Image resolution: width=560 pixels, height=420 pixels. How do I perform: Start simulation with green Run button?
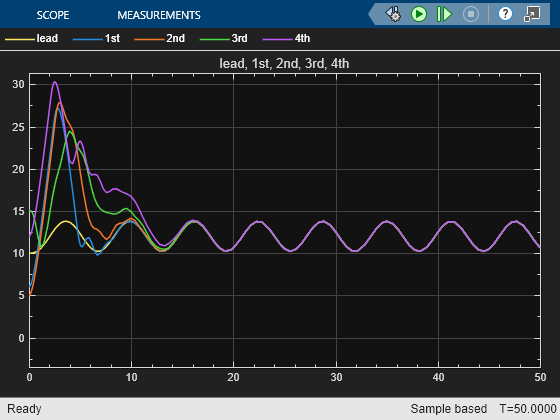coord(419,14)
